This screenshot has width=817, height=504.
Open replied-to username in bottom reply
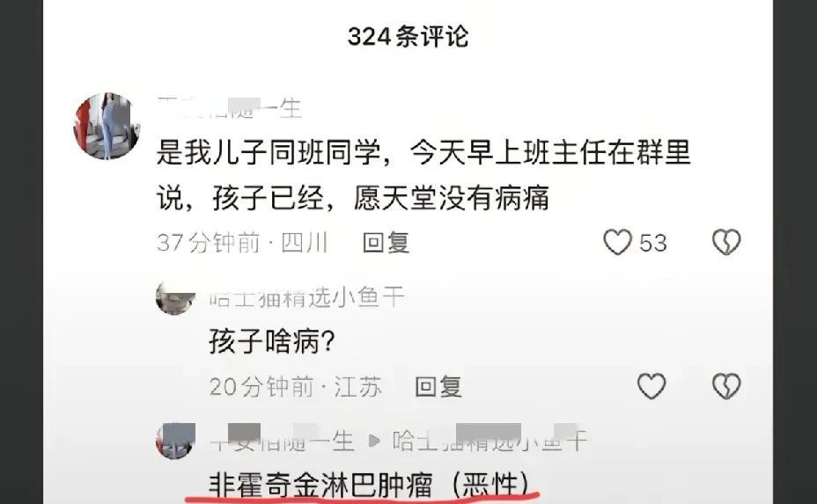click(489, 441)
